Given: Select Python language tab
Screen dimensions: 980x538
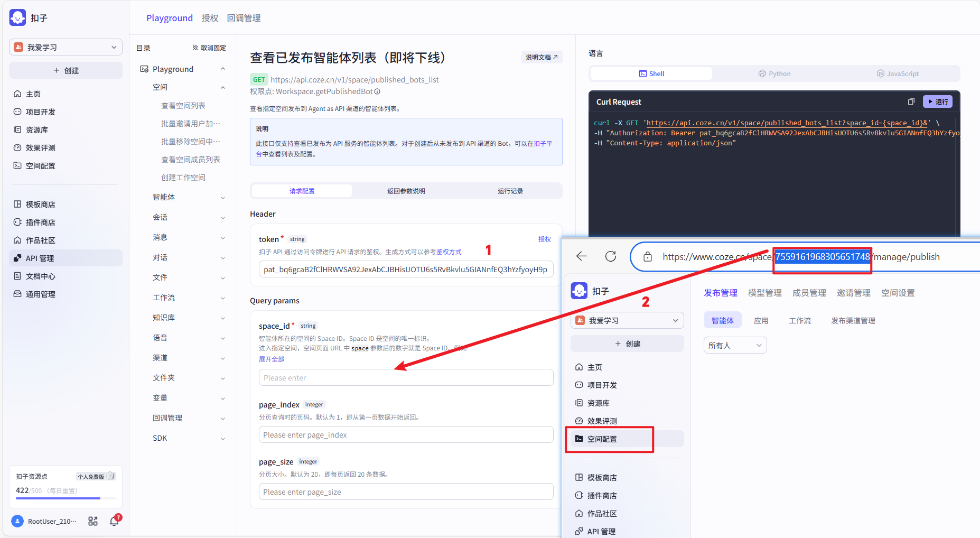Looking at the screenshot, I should pyautogui.click(x=774, y=73).
